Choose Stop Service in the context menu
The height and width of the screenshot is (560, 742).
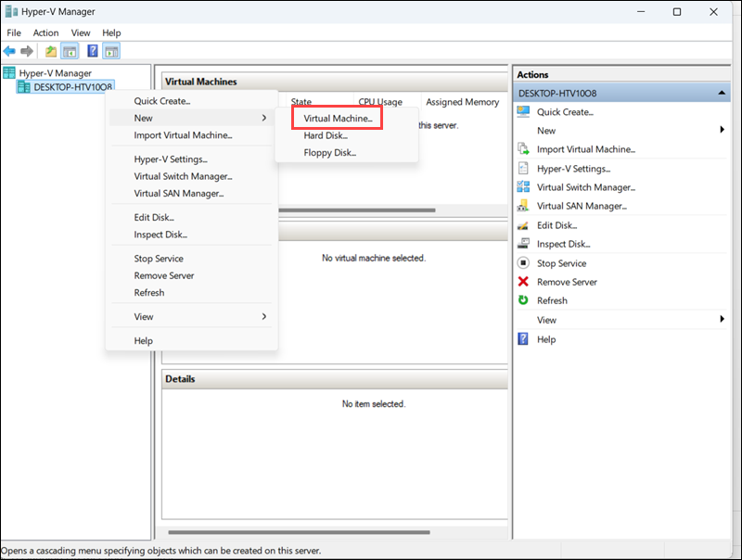159,259
